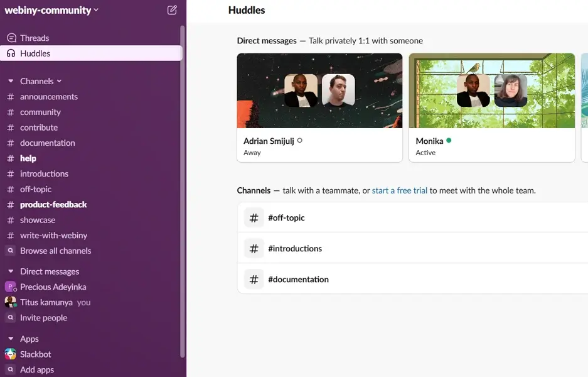Click the sidebar scrollbar
Screen dimensions: 588x377
click(x=183, y=192)
